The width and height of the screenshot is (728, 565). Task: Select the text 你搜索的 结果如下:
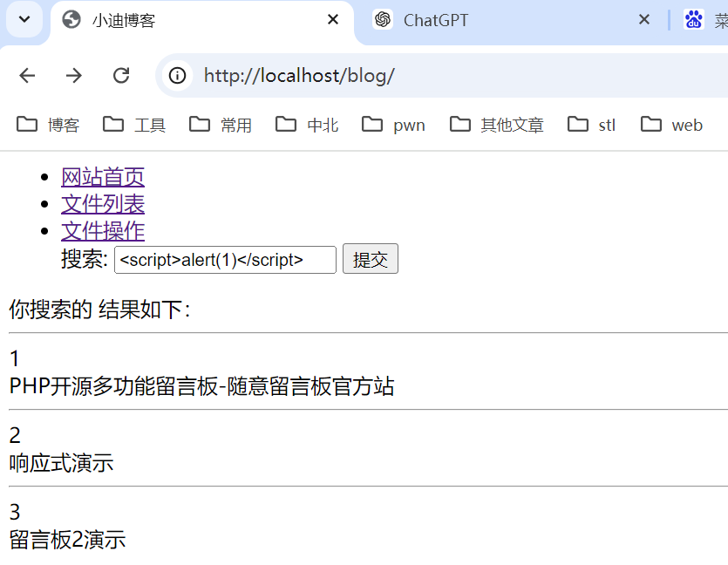(99, 310)
